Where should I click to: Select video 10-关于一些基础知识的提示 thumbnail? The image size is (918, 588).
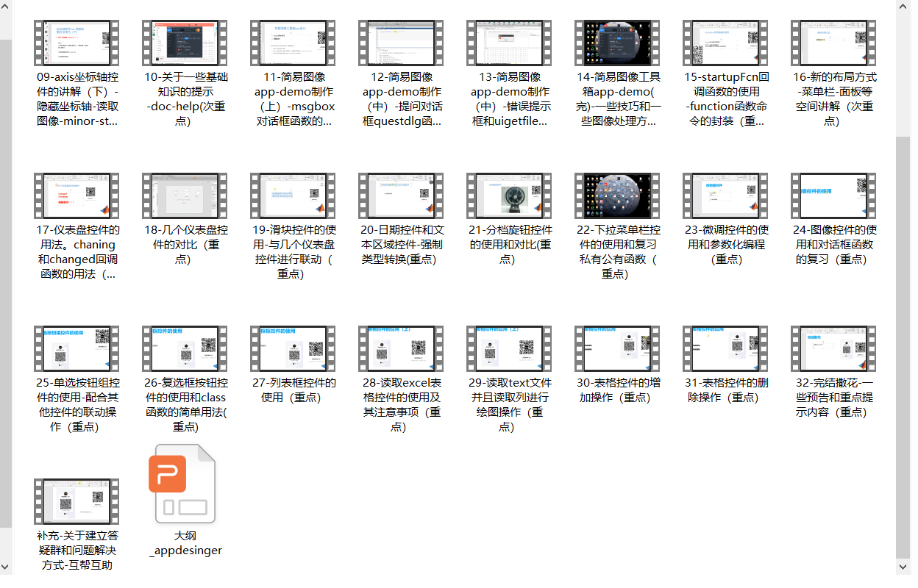click(185, 43)
